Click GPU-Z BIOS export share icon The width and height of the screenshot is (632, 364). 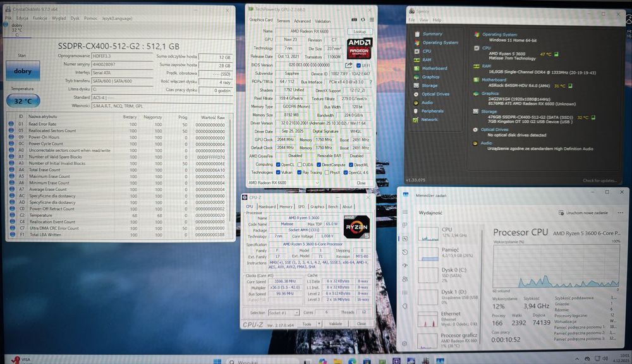click(x=349, y=65)
